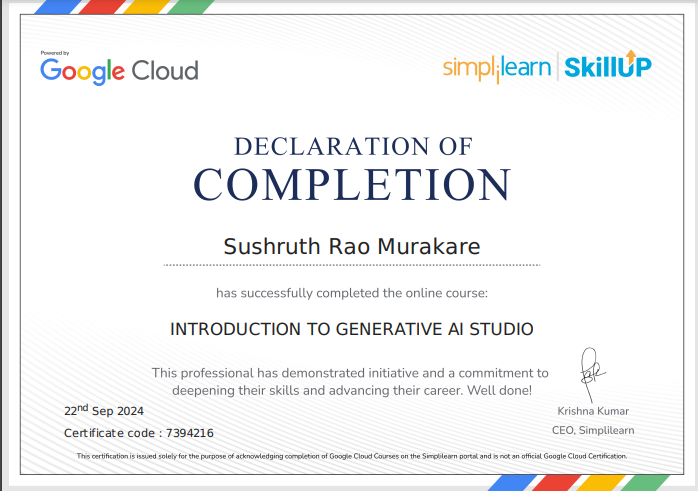Viewport: 698px width, 491px height.
Task: Click the name Krishna Kumar
Action: click(593, 411)
